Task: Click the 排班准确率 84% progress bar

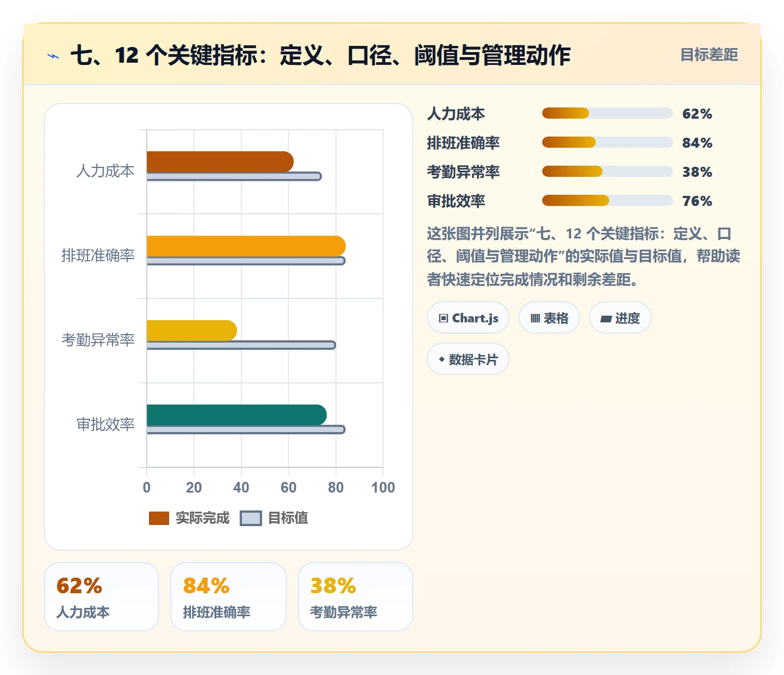Action: pyautogui.click(x=607, y=142)
